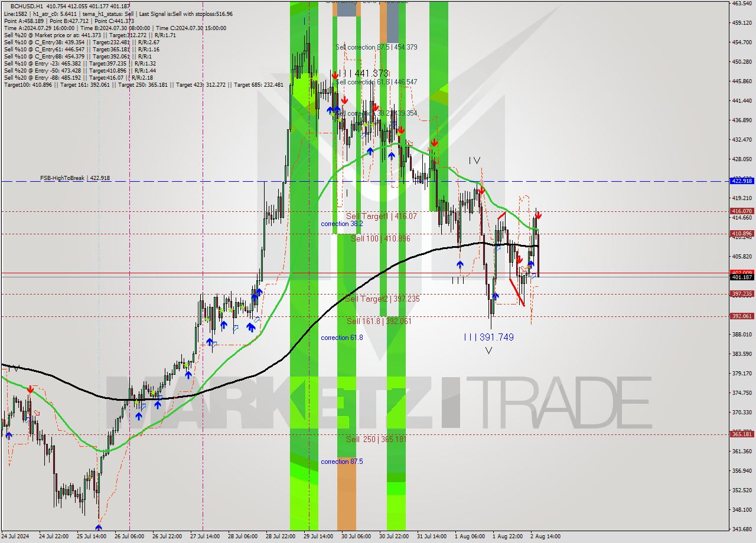Click the 'Sell Target2 | 397.235' label

pyautogui.click(x=382, y=299)
